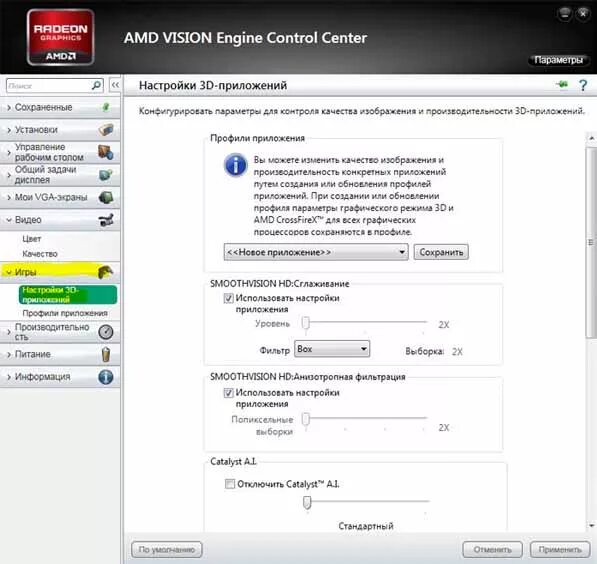Click the Мои VGA-экраны monitor icon
The height and width of the screenshot is (564, 597).
[x=106, y=197]
